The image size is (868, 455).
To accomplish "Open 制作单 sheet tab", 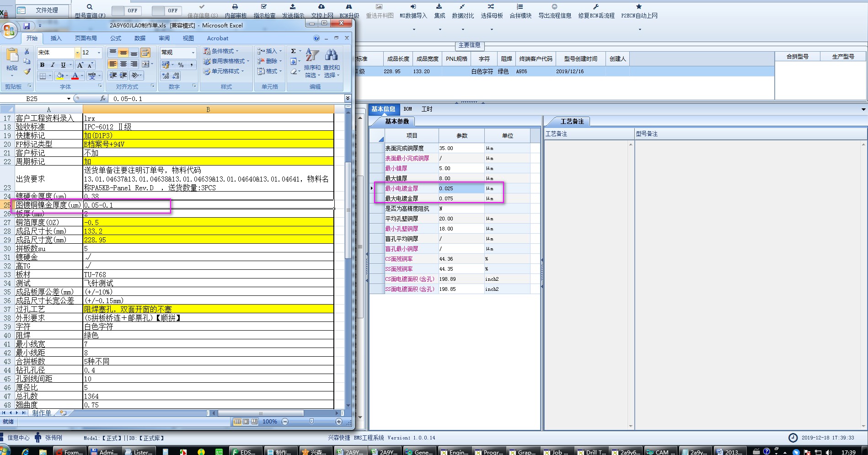I will [x=42, y=413].
